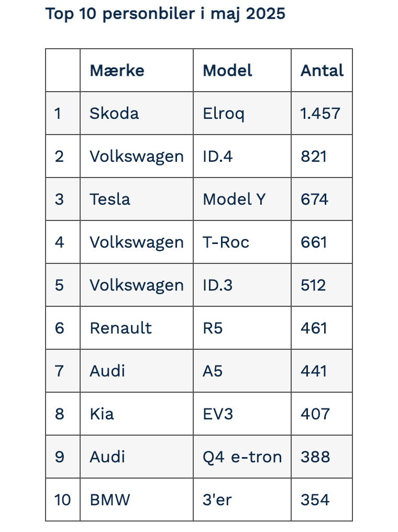Click the Mærke column header
398x532 pixels.
tap(117, 71)
